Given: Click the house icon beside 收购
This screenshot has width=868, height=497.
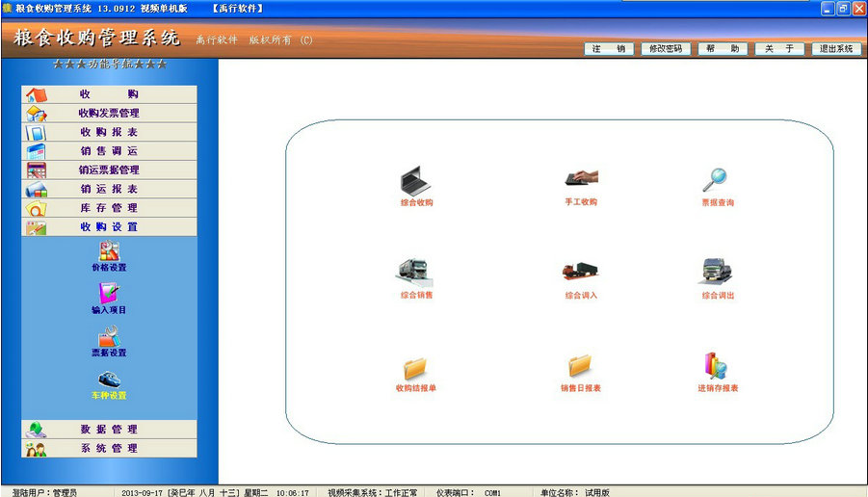Looking at the screenshot, I should coord(37,94).
